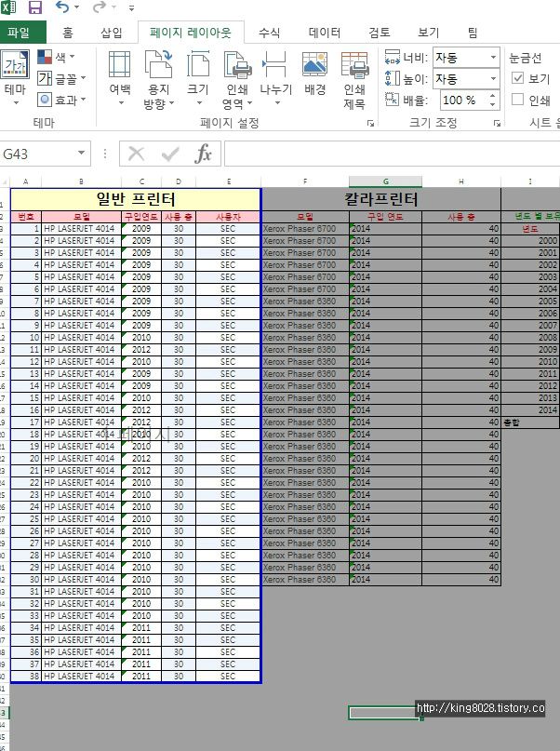Image resolution: width=560 pixels, height=751 pixels.
Task: Open the 용지 방향 (Orientation) options
Action: click(159, 79)
